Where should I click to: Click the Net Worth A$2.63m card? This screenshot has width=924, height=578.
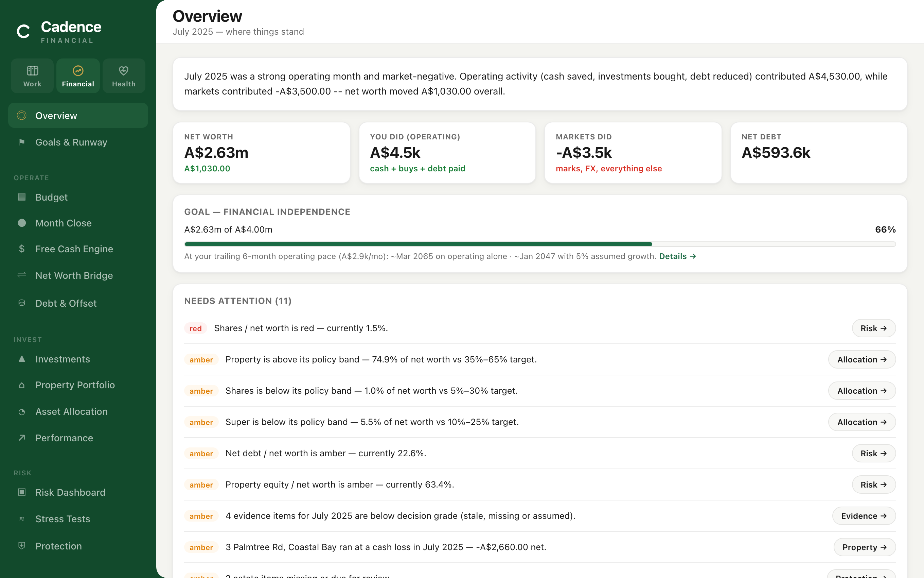[x=262, y=153]
